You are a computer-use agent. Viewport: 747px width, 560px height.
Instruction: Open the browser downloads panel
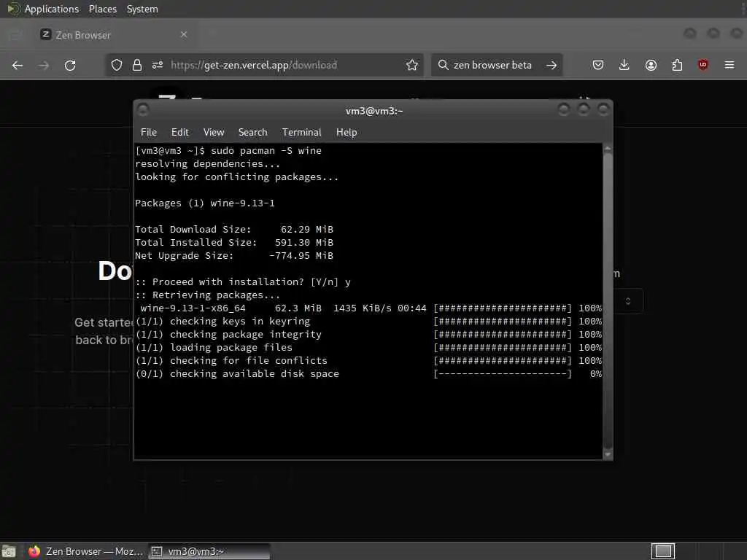pyautogui.click(x=624, y=65)
